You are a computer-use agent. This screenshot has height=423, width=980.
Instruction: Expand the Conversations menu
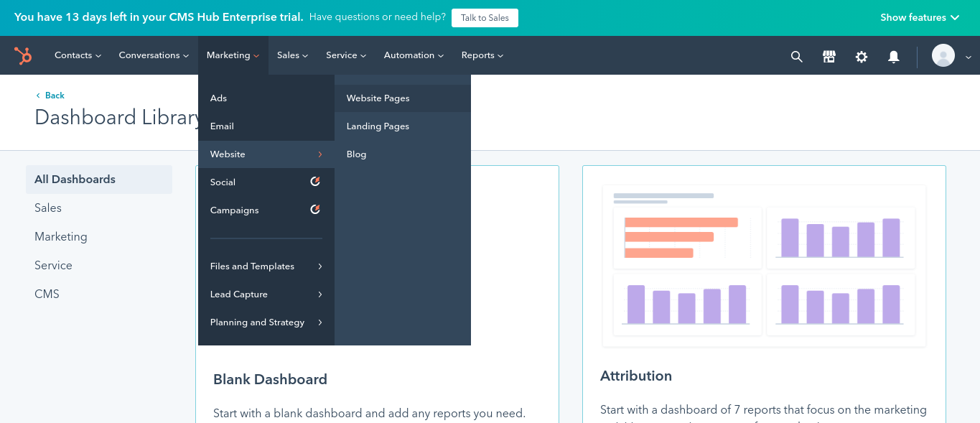[x=154, y=55]
